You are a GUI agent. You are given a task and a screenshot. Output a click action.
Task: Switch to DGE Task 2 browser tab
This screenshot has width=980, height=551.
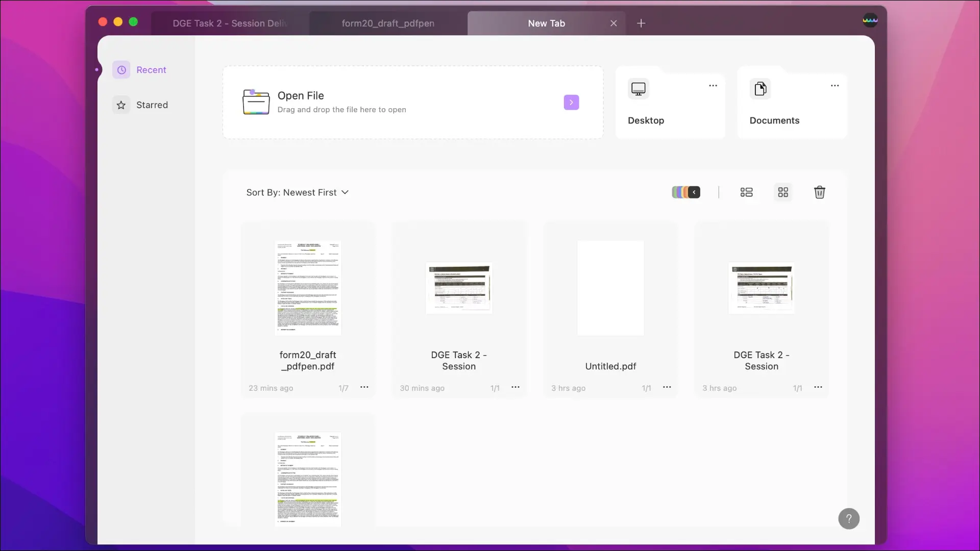coord(229,23)
